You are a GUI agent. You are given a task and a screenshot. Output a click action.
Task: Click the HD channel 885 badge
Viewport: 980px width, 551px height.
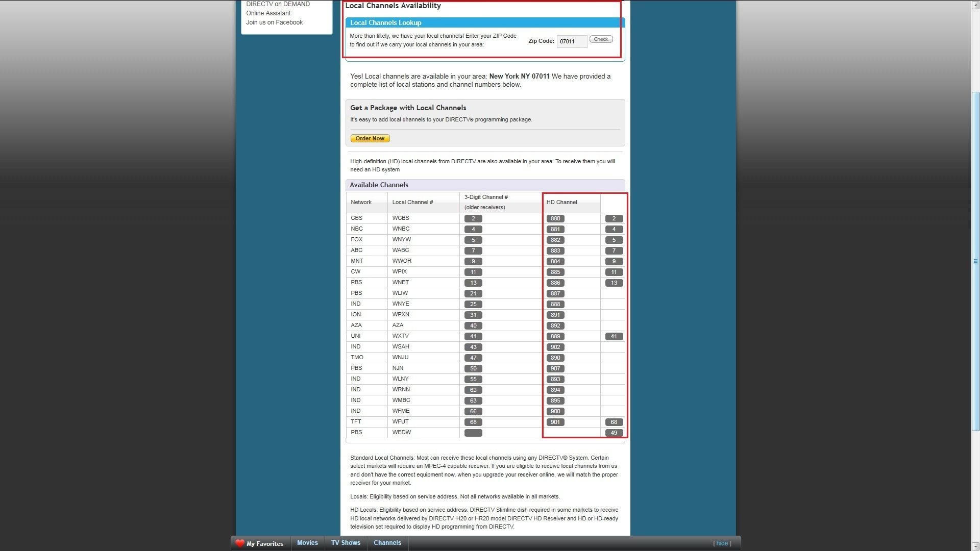coord(555,272)
